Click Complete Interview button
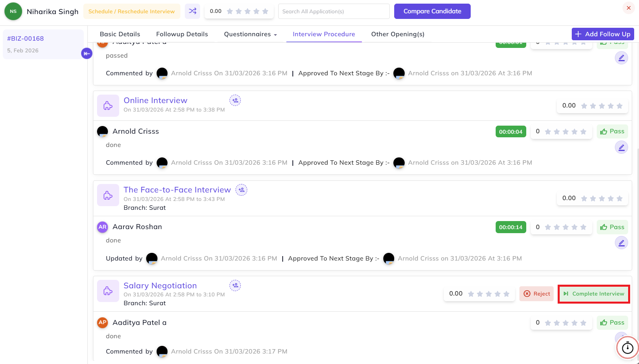The image size is (639, 364). 594,294
